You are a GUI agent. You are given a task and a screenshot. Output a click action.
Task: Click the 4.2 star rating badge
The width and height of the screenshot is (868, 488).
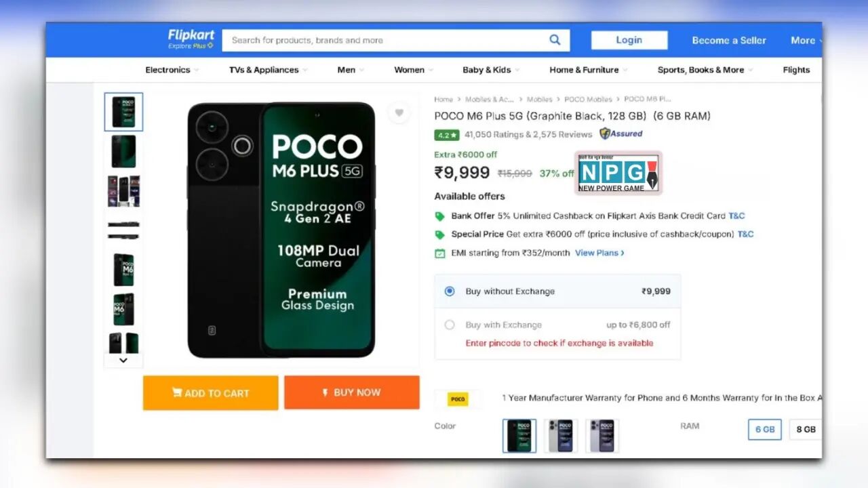click(447, 135)
